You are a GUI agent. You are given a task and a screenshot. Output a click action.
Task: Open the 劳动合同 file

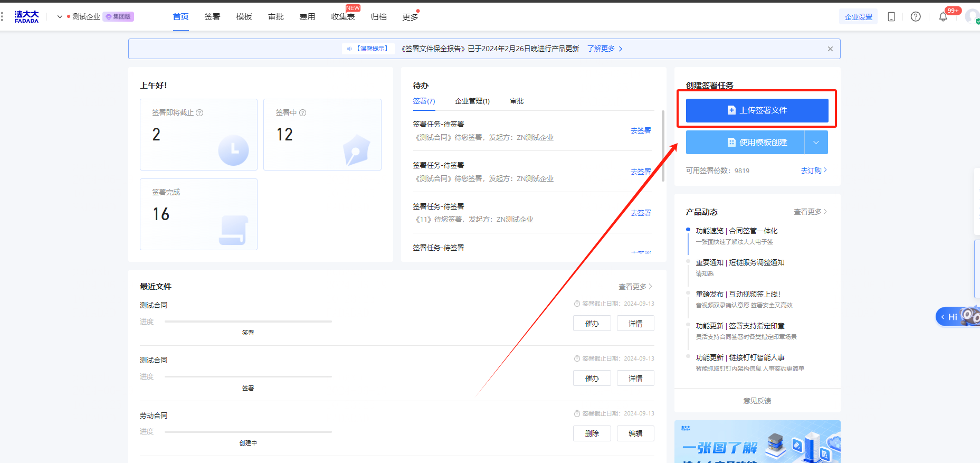154,415
